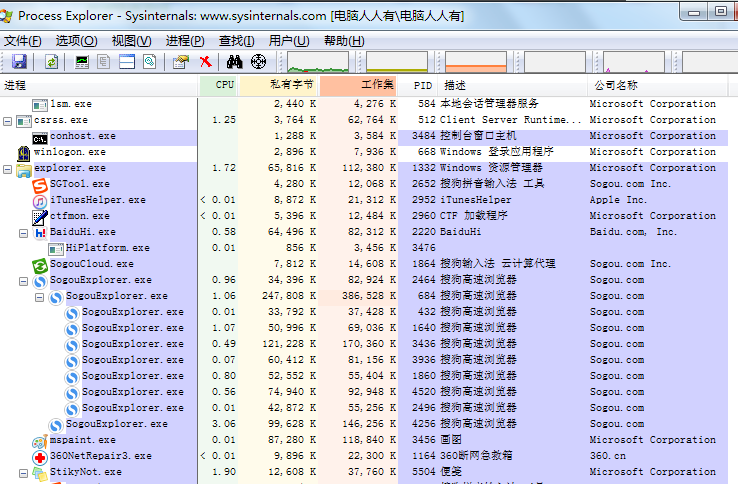Click the StikyNot.exe notes icon

tap(40, 474)
